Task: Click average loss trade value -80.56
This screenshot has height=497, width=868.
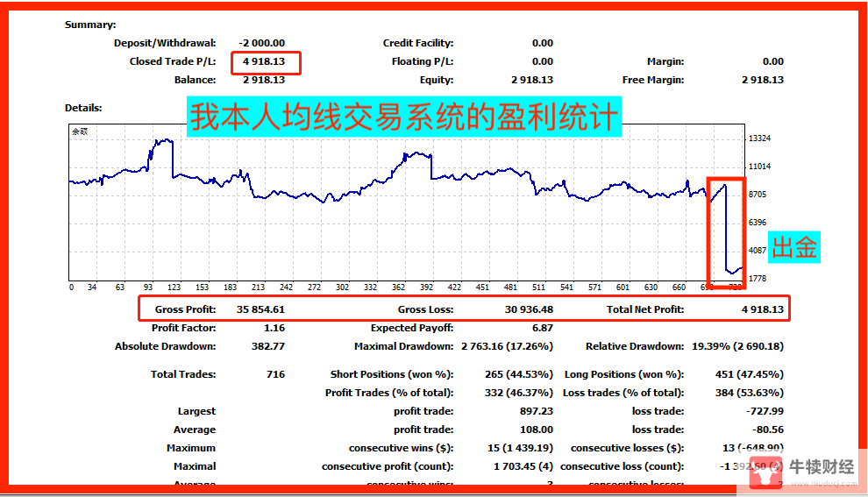Action: coord(768,430)
